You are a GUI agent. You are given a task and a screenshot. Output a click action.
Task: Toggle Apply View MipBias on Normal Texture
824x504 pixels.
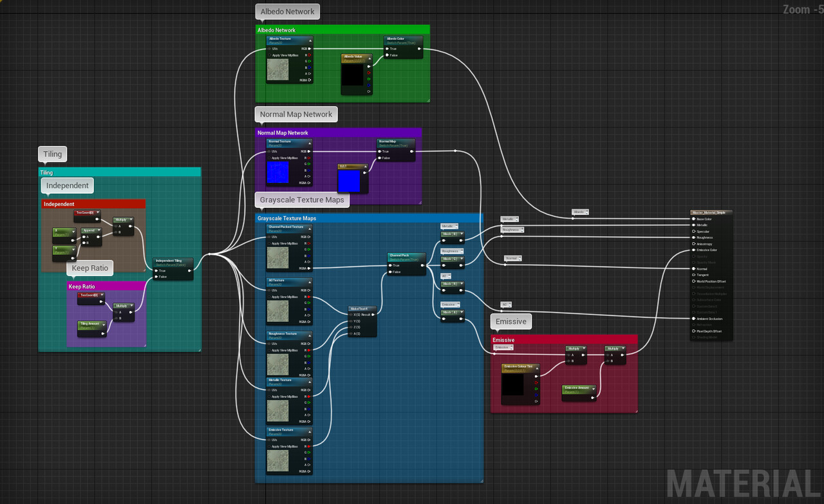click(269, 158)
